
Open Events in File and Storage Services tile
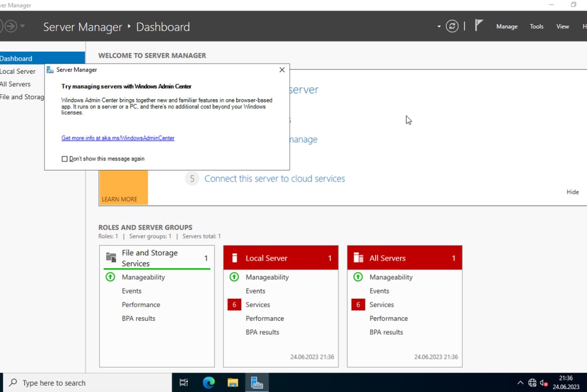pyautogui.click(x=131, y=291)
